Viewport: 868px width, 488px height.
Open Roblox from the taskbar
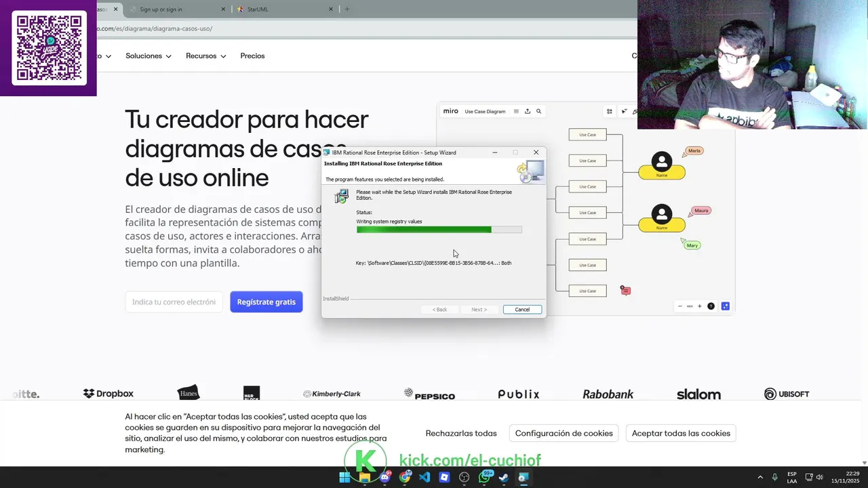pos(444,477)
